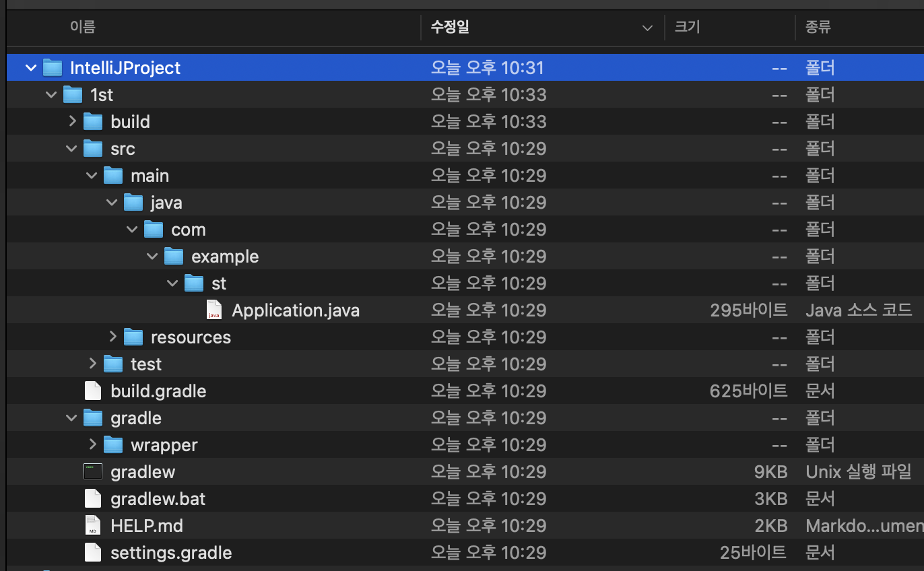The image size is (924, 571).
Task: Select the gradlew file name
Action: (143, 472)
